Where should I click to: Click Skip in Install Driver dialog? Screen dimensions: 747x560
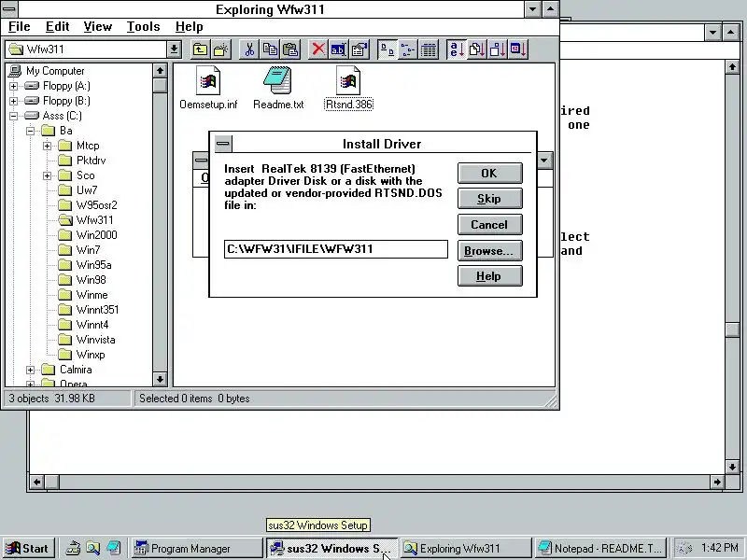489,199
